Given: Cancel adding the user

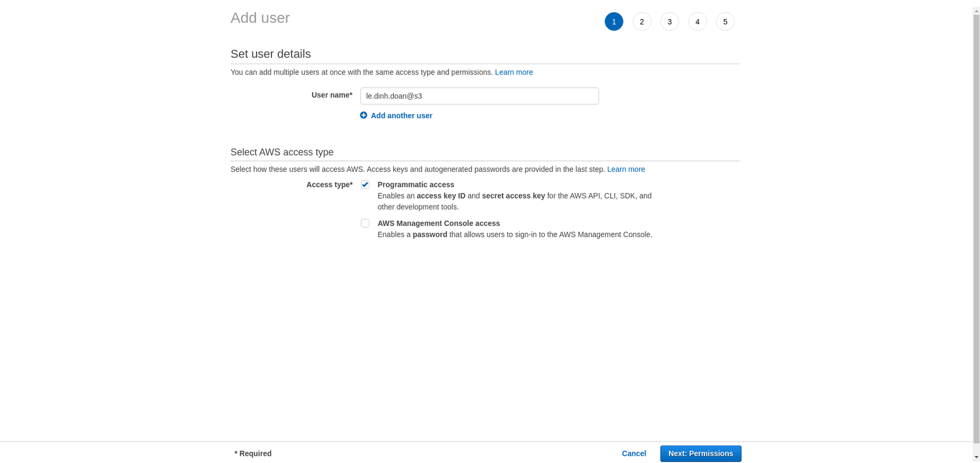Looking at the screenshot, I should point(634,453).
